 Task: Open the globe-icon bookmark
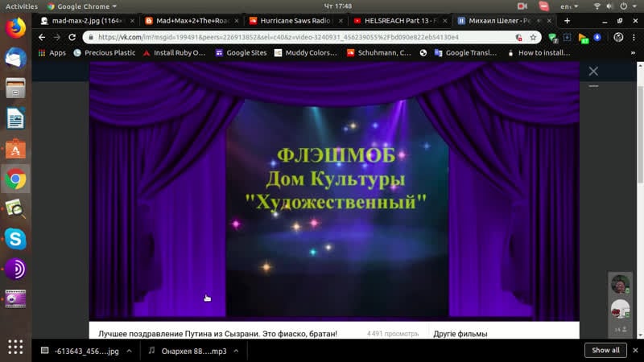click(423, 53)
